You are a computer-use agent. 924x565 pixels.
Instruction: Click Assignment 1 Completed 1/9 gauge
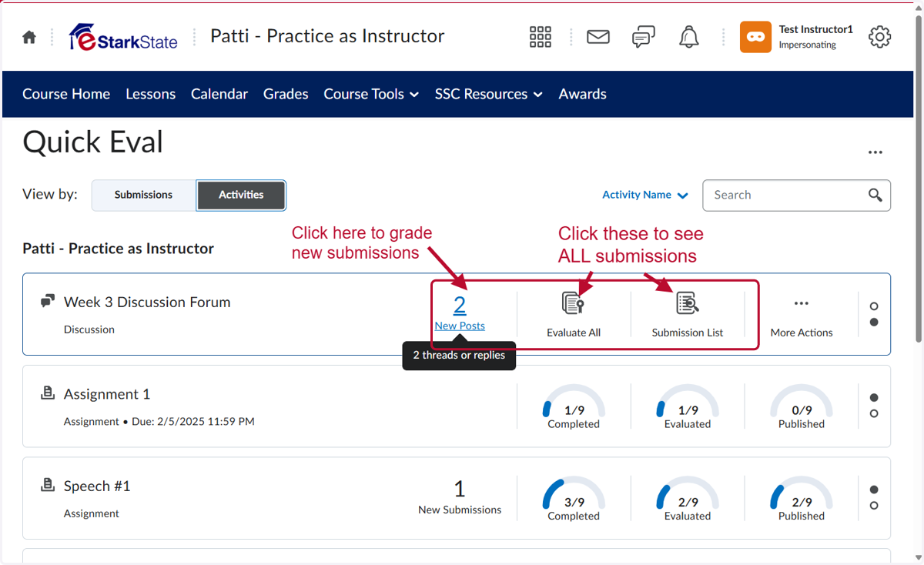574,408
